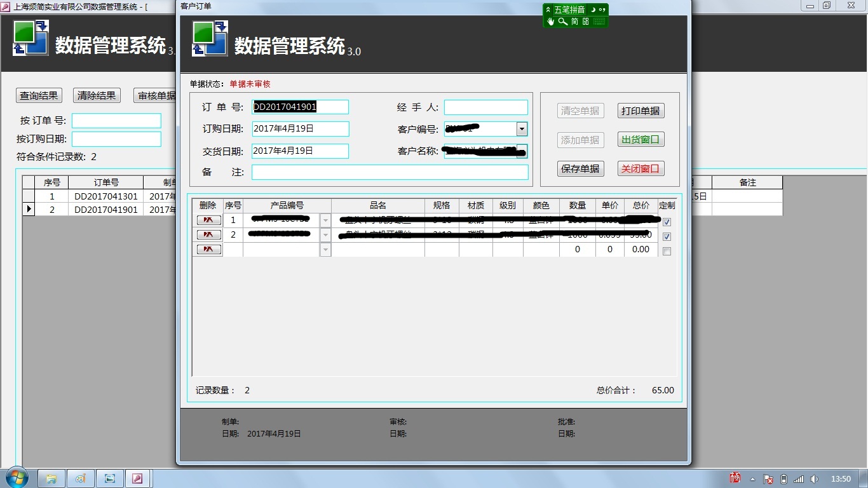Toggle the punctuation icon on the IME bar

point(602,10)
